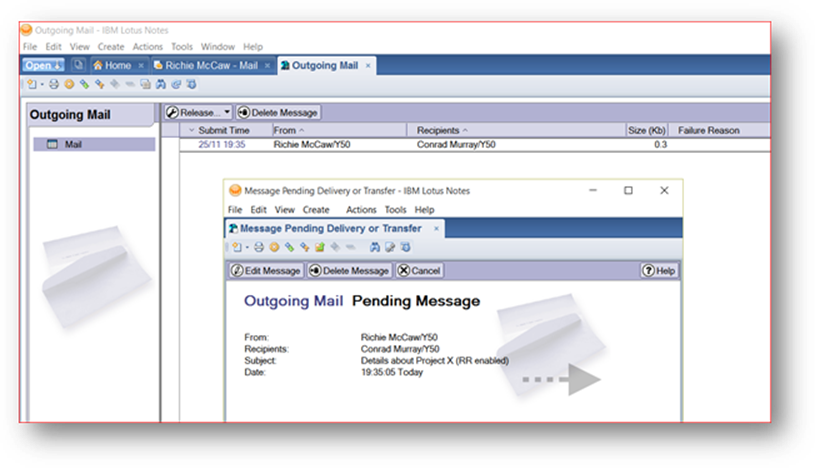Open the Actions menu in Outgoing Mail window
The image size is (815, 468).
[x=148, y=47]
